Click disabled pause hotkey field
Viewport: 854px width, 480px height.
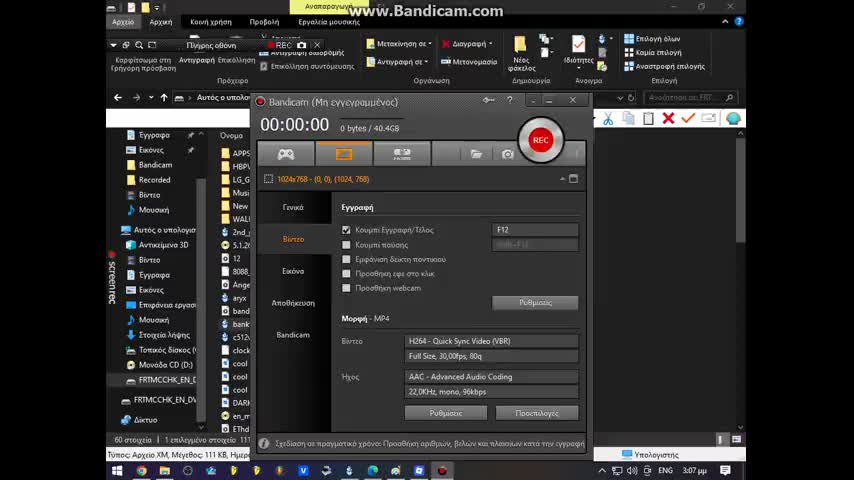point(535,245)
